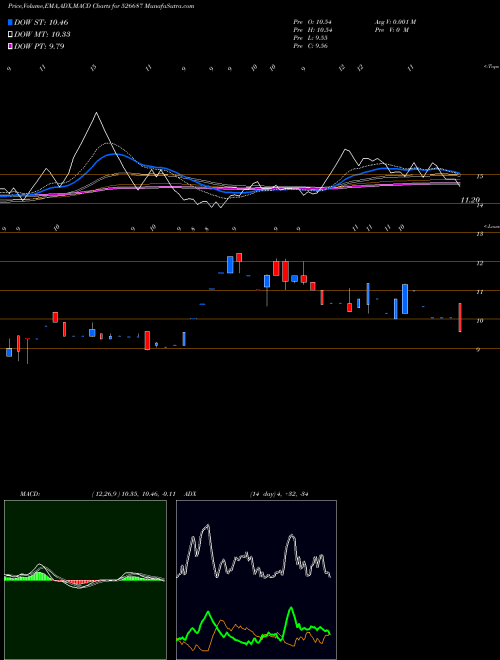Click the white DOW MT legend swatch
This screenshot has height=660, width=500.
[10, 35]
